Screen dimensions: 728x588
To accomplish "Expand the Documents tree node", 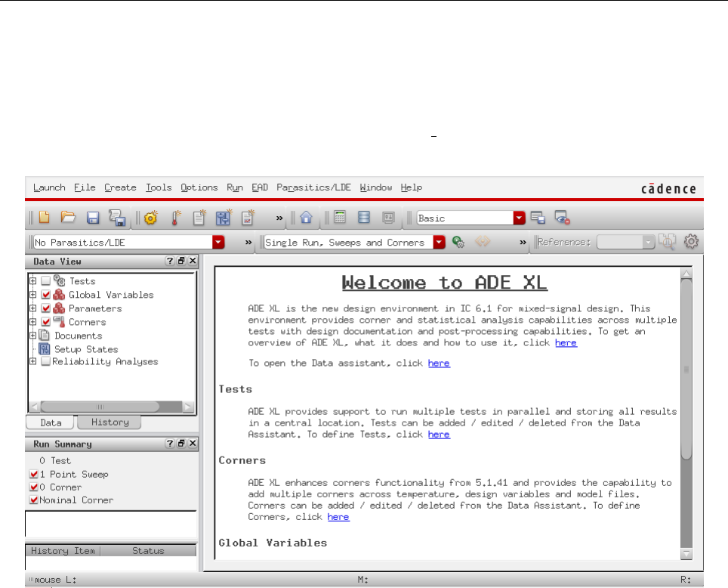I will (32, 335).
